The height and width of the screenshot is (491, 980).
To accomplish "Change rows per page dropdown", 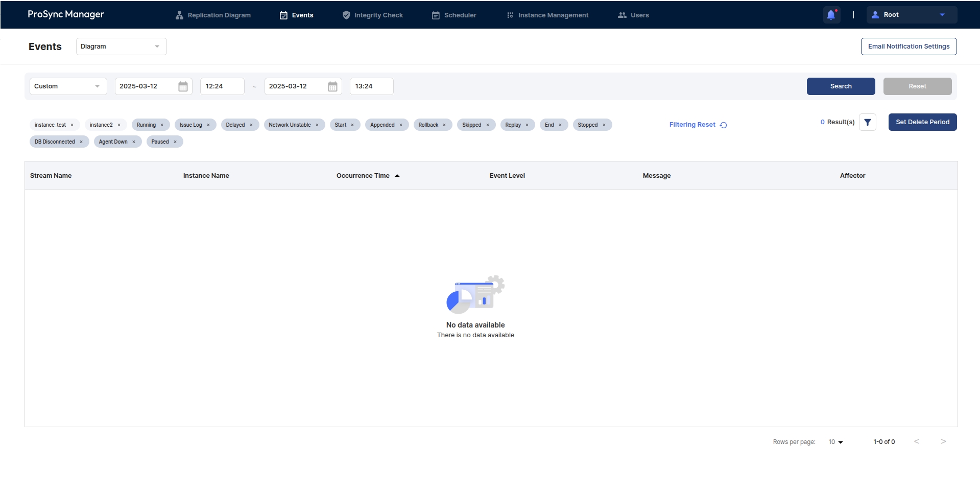I will 835,442.
